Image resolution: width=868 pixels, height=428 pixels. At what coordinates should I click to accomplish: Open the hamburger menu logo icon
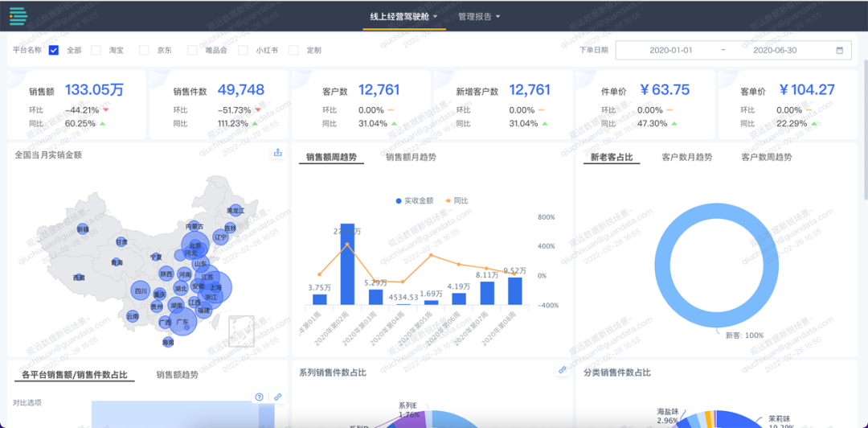(18, 16)
